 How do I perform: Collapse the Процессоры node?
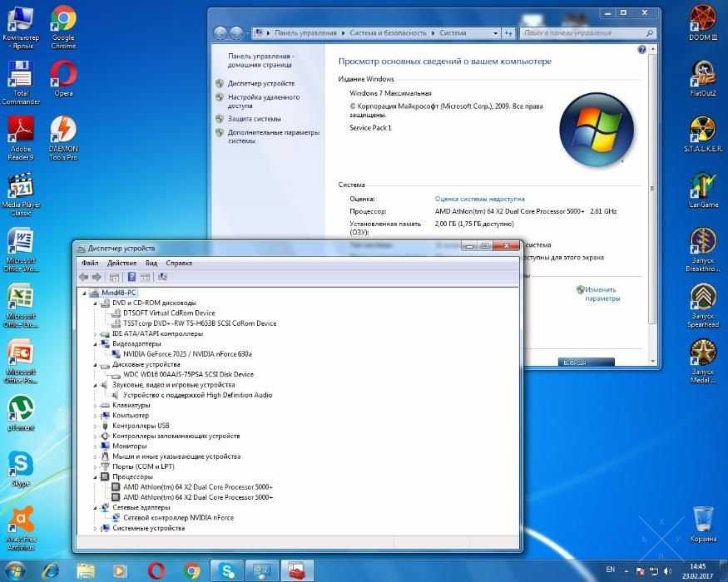95,476
